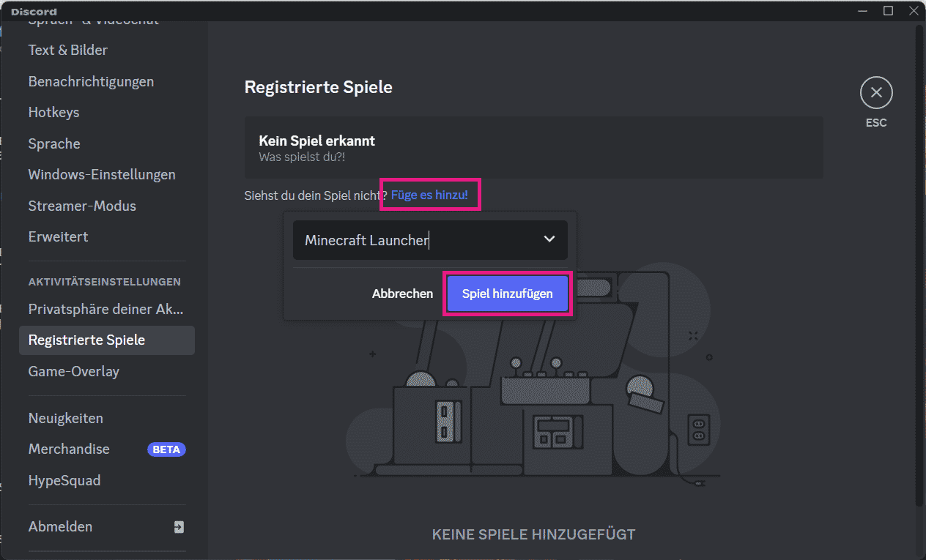926x560 pixels.
Task: Click the KEINE SPIELE HINZUGEFÜGT text
Action: (x=533, y=534)
